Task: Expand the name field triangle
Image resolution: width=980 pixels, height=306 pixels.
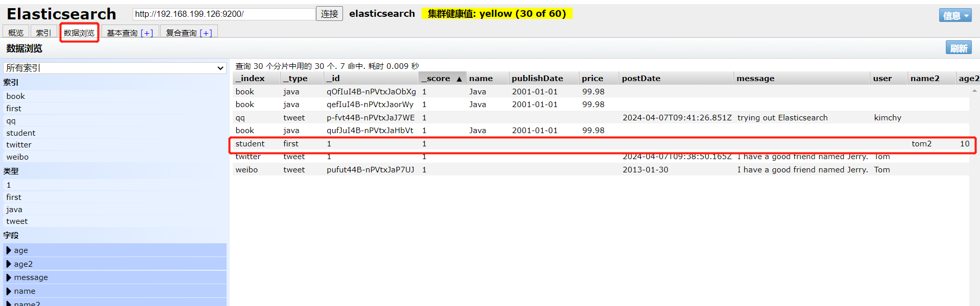Action: [x=9, y=291]
